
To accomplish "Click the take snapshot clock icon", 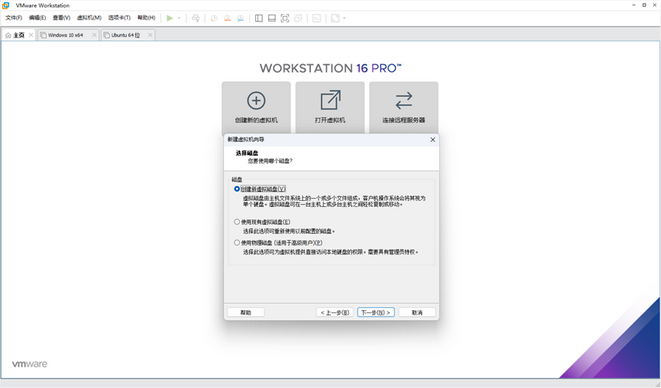I will coord(214,18).
